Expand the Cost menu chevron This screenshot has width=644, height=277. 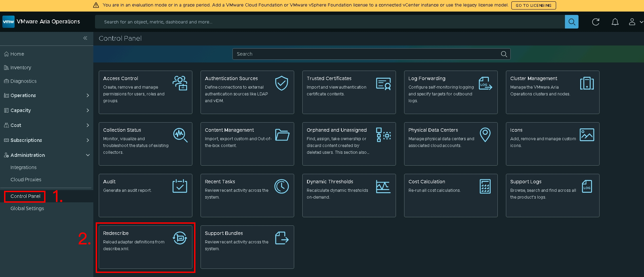point(88,125)
